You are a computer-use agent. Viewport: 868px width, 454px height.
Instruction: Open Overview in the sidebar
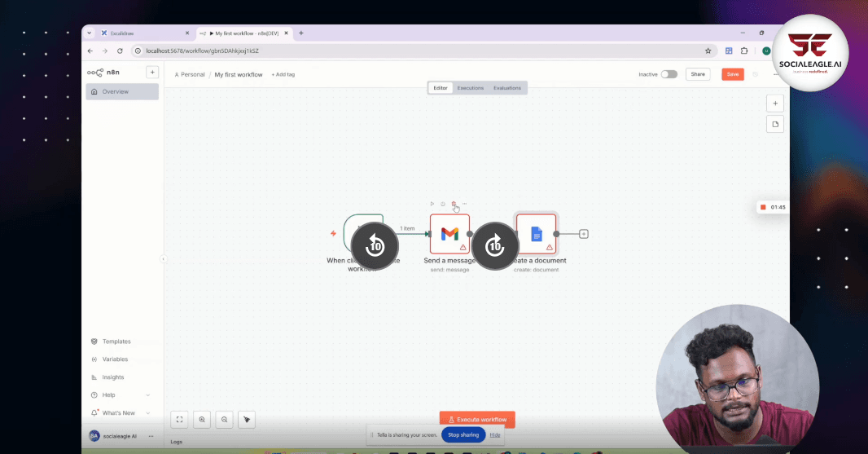pos(122,91)
